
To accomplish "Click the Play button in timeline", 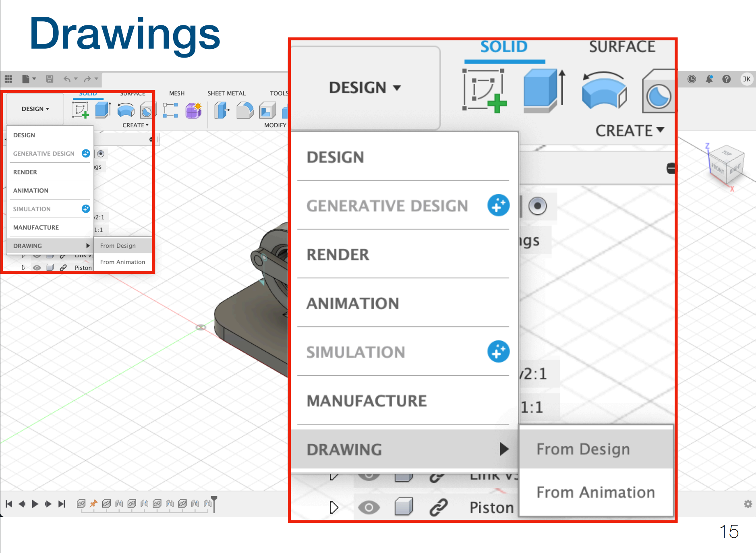I will (x=35, y=504).
